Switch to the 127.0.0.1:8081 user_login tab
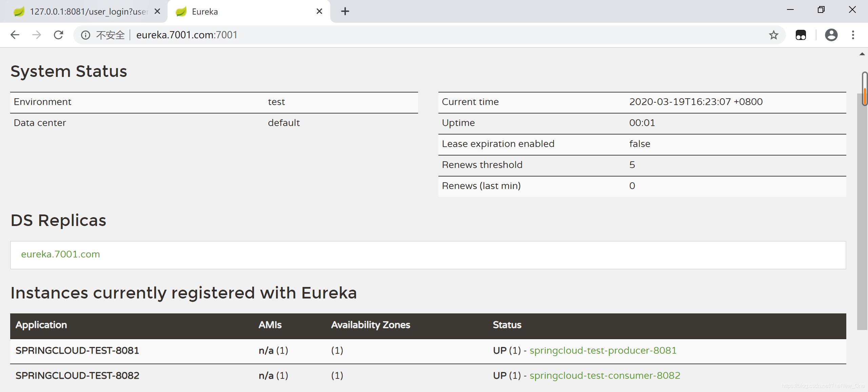 (x=88, y=12)
